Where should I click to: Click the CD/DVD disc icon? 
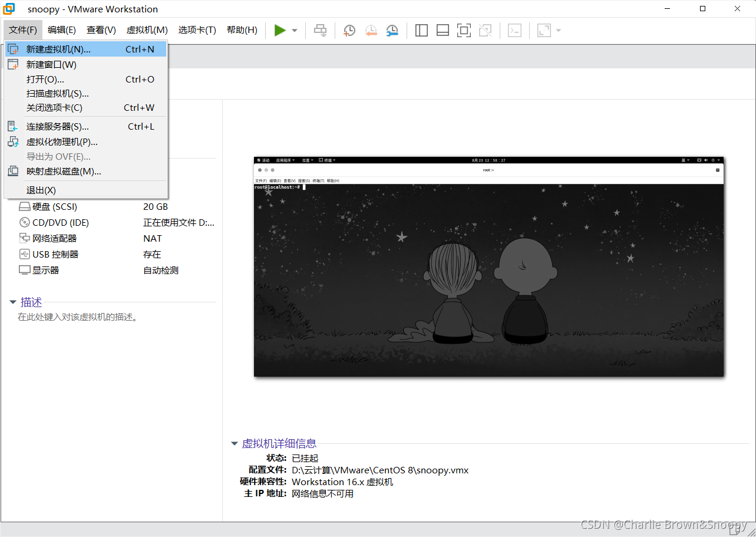point(24,223)
